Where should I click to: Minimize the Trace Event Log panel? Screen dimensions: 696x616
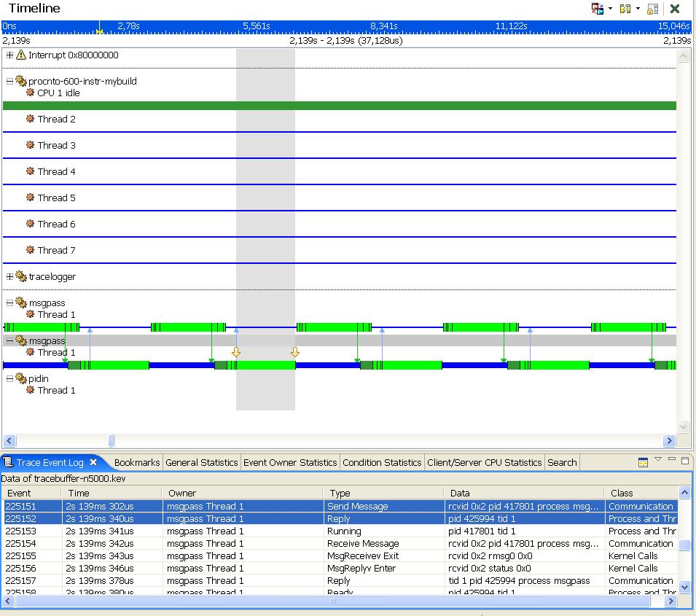(672, 459)
